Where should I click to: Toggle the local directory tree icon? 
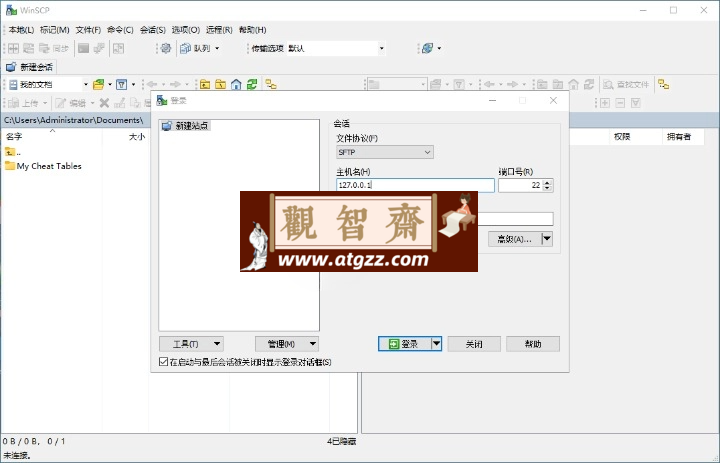coord(271,85)
